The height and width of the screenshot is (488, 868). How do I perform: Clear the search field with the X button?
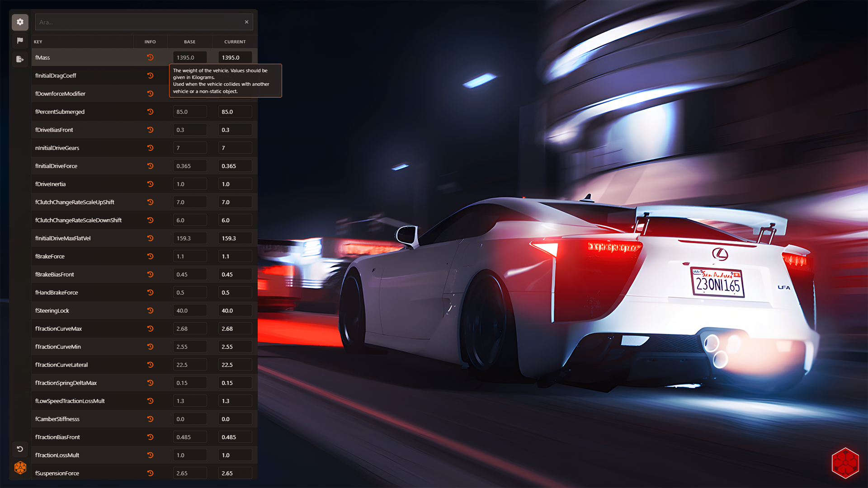pos(246,22)
